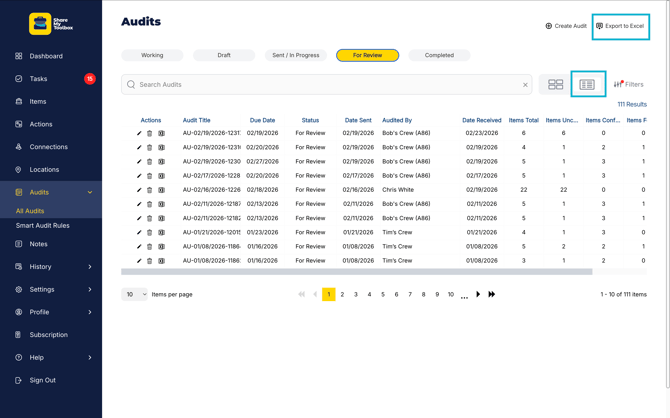Go to the next results page arrow
The width and height of the screenshot is (670, 418).
coord(478,294)
